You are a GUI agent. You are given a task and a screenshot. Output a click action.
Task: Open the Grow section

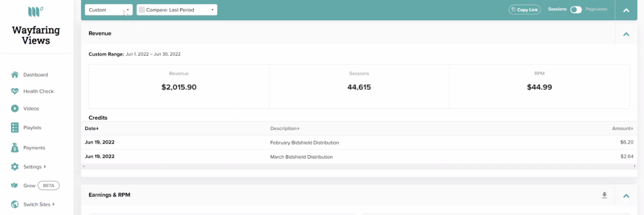click(29, 185)
